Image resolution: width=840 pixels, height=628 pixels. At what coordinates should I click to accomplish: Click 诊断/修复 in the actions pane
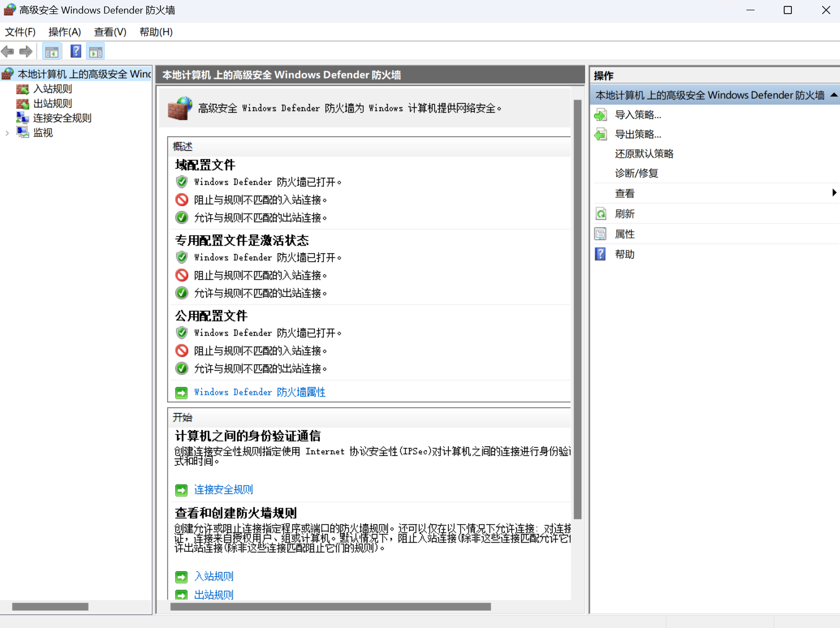(637, 173)
